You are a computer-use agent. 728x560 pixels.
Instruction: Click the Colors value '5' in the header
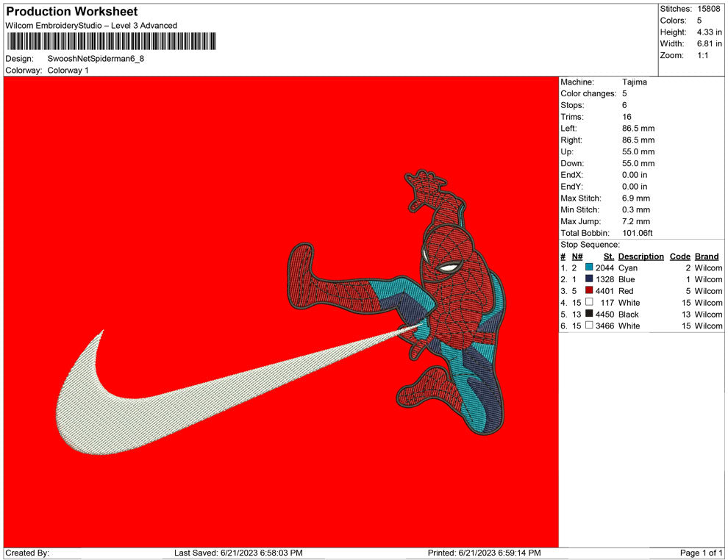[699, 21]
